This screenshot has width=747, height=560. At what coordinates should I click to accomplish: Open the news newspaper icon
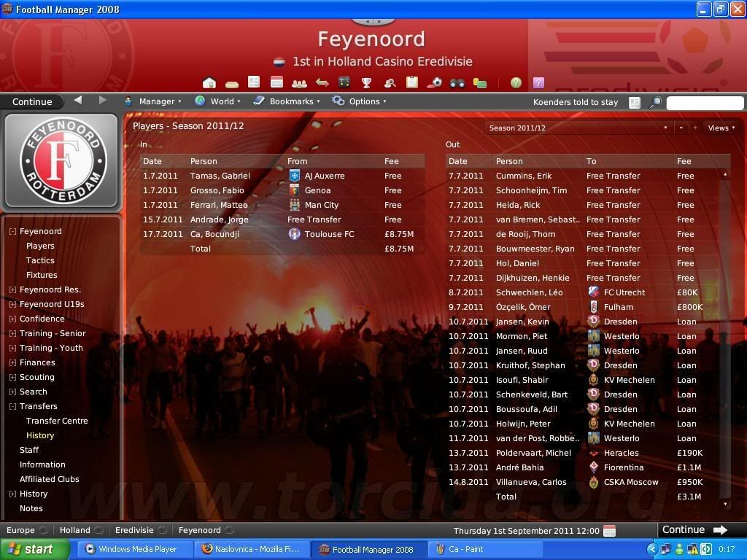[254, 82]
